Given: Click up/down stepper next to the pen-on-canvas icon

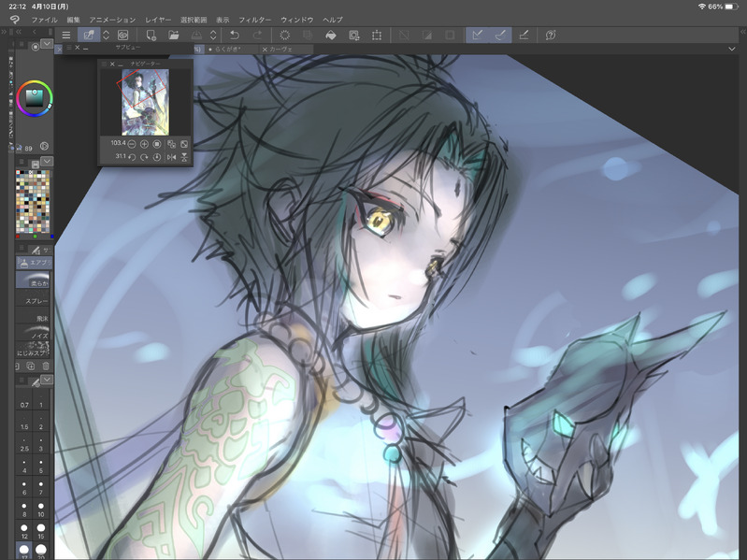Looking at the screenshot, I should coord(107,35).
